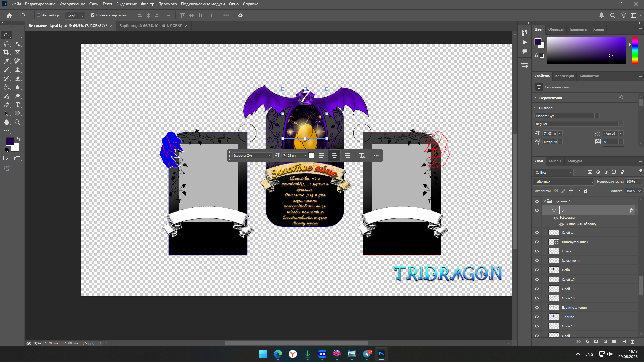The image size is (644, 362).
Task: Click the foreground color swatch in toolbar
Action: [x=10, y=141]
